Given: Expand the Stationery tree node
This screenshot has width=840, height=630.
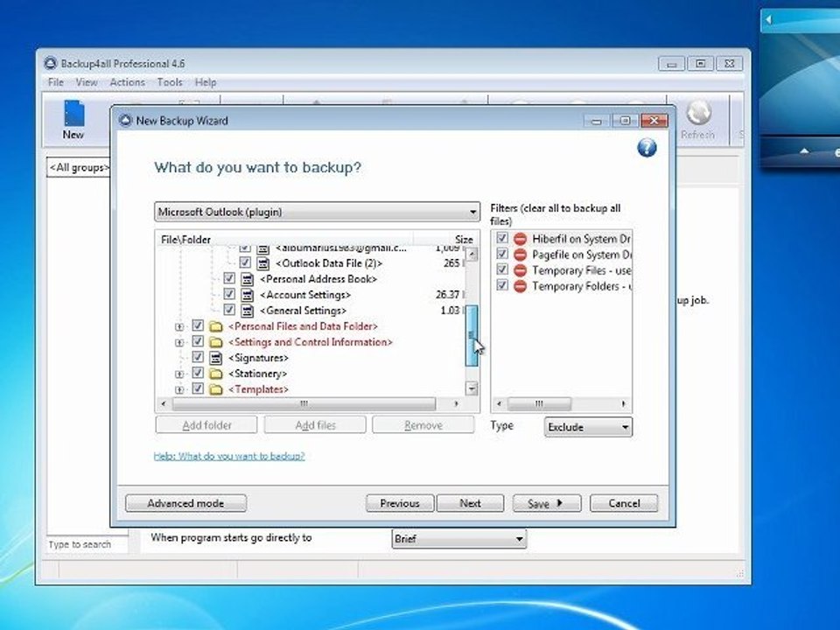Looking at the screenshot, I should click(179, 374).
